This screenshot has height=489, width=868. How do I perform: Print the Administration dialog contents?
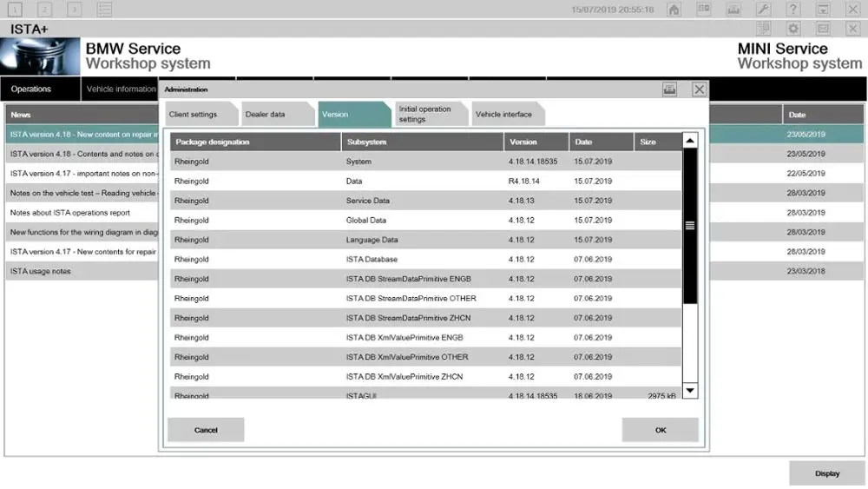669,89
